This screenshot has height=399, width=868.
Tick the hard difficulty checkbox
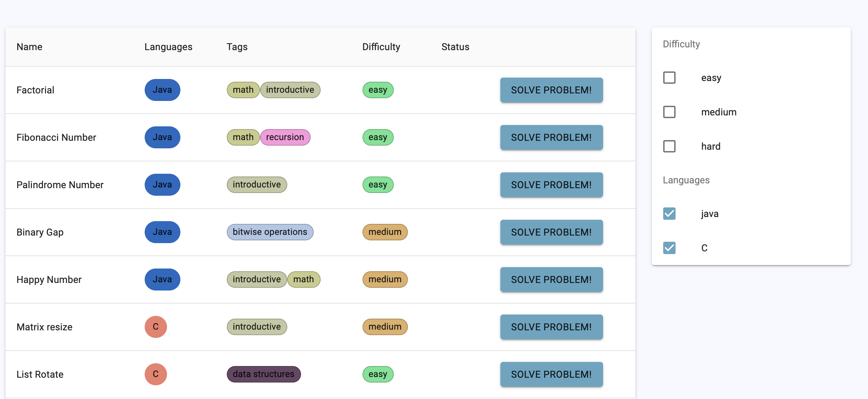coord(669,146)
